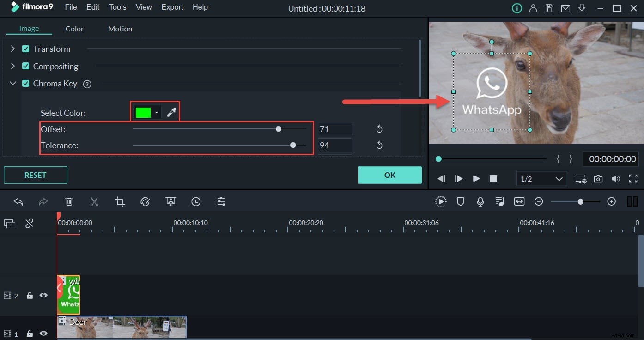Start recording a voiceover
644x340 pixels.
pyautogui.click(x=480, y=201)
